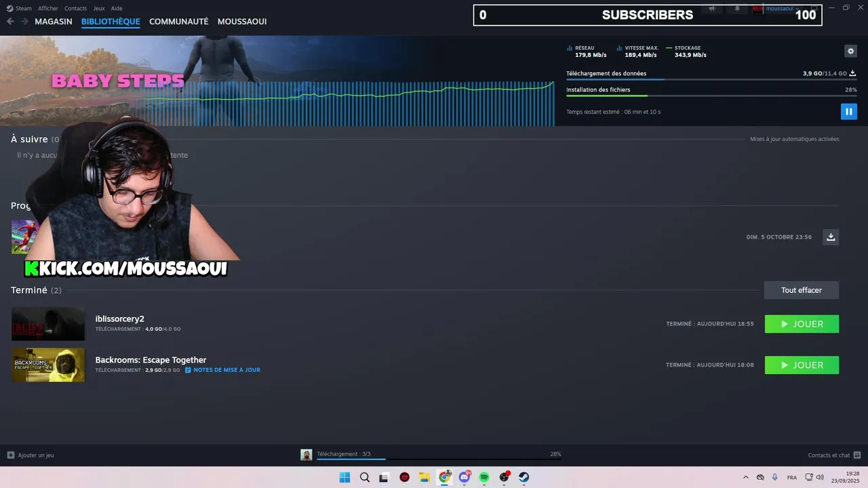Click the plus icon next to Ajouter un jeu
This screenshot has height=488, width=868.
pyautogui.click(x=10, y=455)
